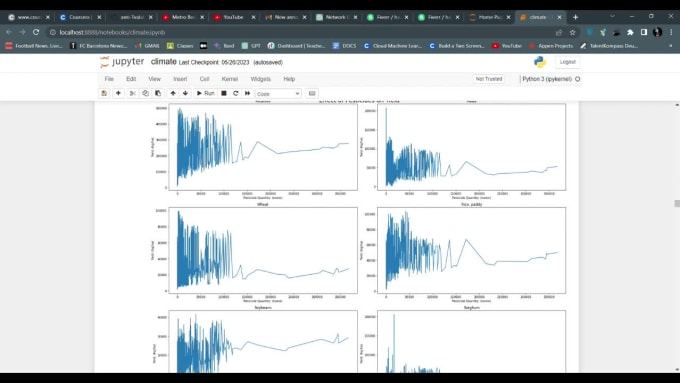Open the command palette keyboard icon
Image resolution: width=680 pixels, height=383 pixels.
click(312, 93)
